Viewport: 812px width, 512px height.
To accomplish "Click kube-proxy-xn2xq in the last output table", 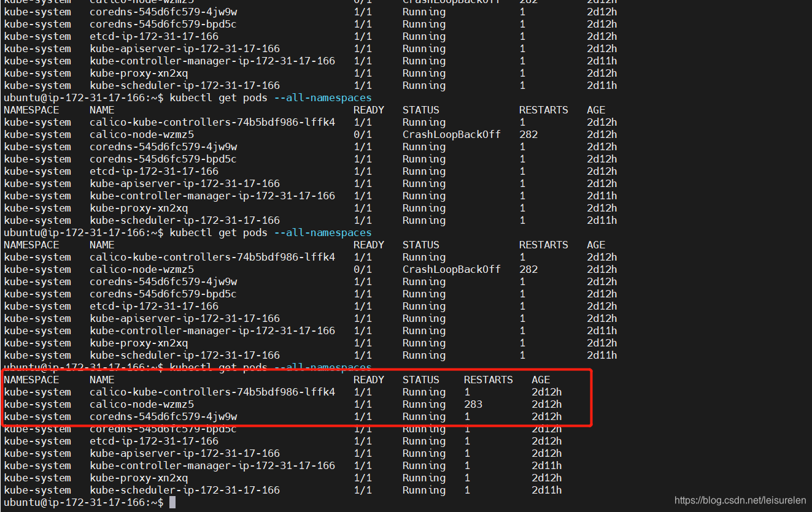I will [139, 478].
